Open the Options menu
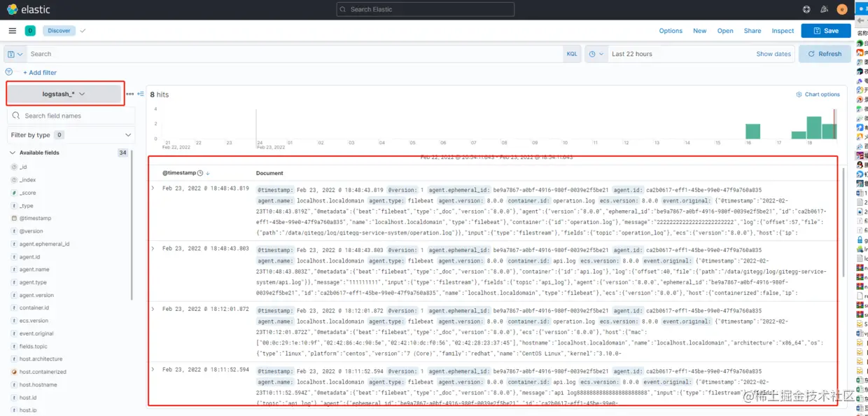The image size is (868, 416). (671, 31)
